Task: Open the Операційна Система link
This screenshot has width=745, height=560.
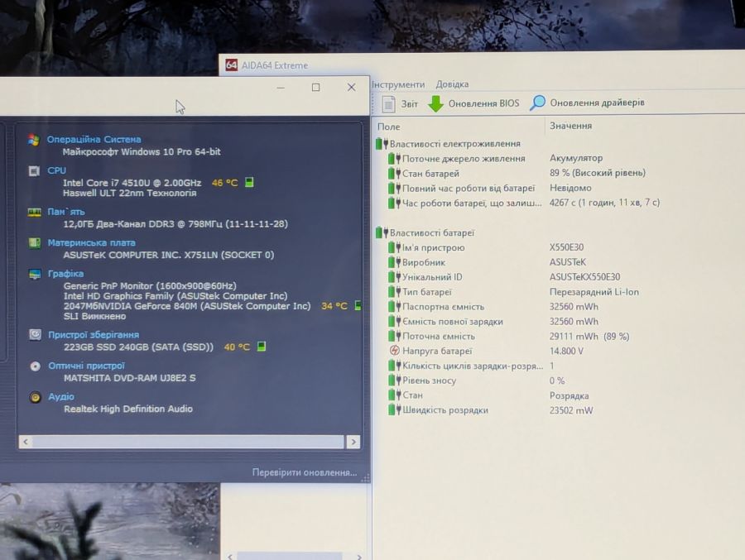Action: 94,139
